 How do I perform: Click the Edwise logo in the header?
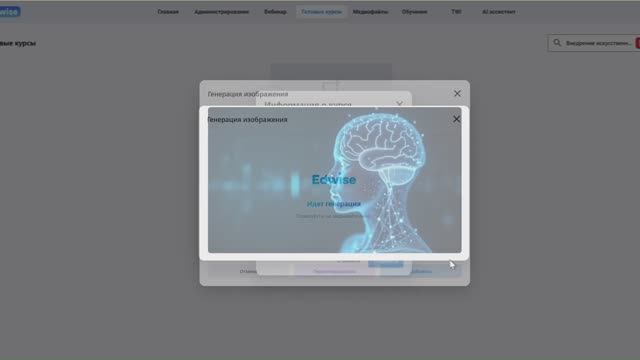[10, 12]
